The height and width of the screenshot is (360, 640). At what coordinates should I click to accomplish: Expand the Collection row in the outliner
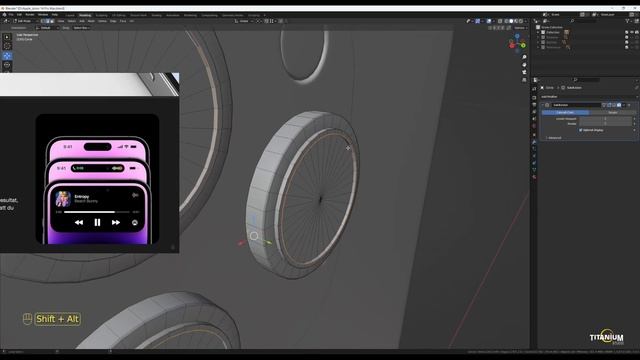pos(538,32)
